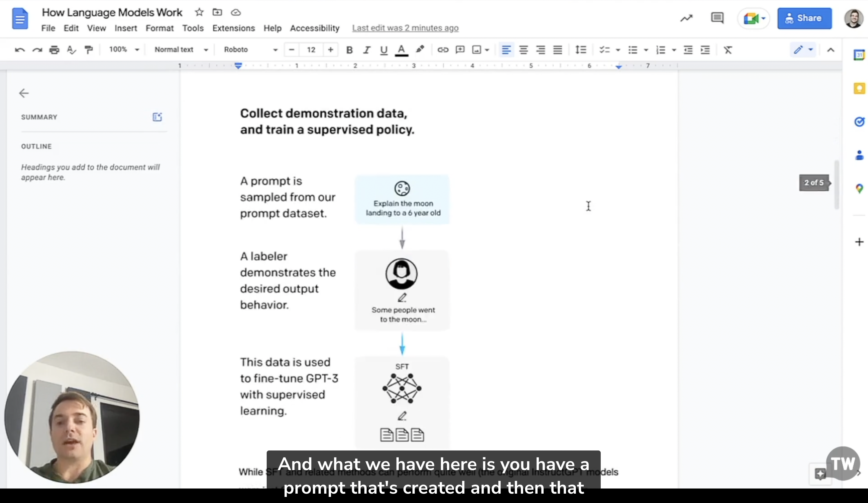Click the Add comment icon

[460, 50]
